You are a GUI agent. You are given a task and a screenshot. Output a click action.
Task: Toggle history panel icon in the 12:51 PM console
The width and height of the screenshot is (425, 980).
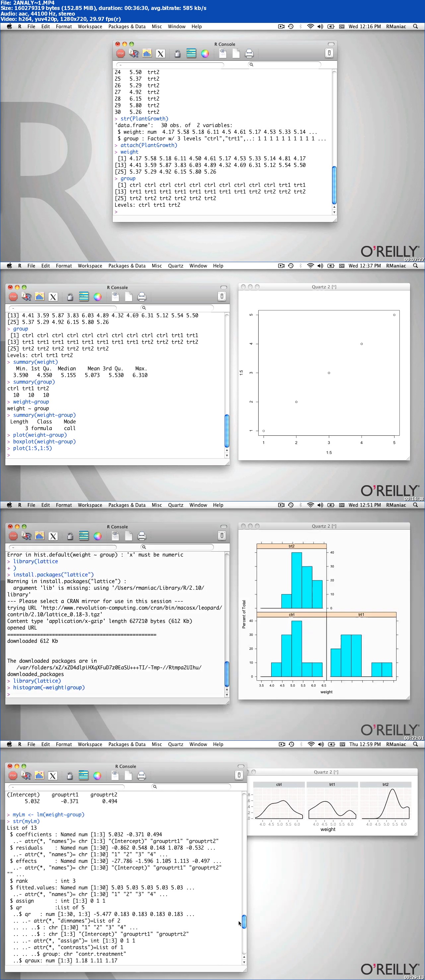coord(84,536)
